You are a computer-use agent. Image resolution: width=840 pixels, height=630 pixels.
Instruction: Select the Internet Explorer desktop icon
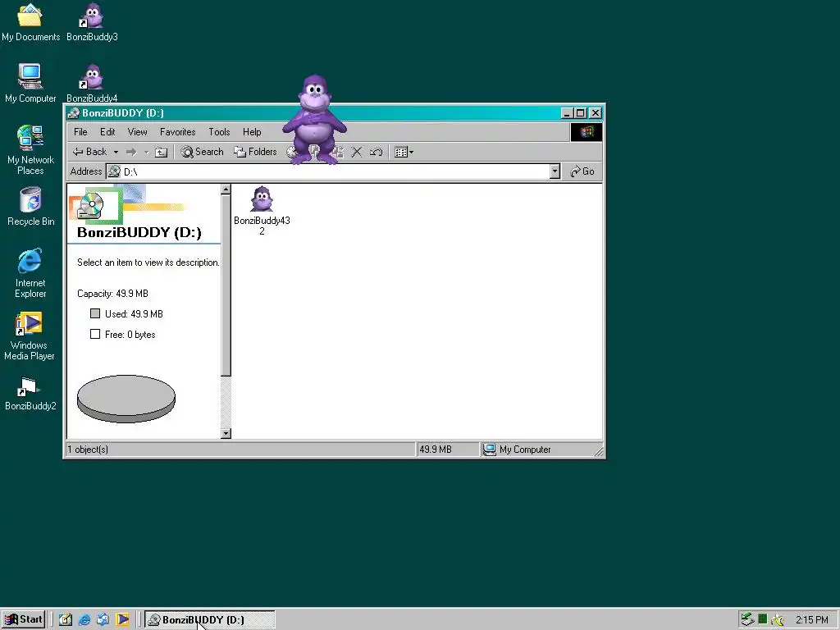pyautogui.click(x=30, y=272)
